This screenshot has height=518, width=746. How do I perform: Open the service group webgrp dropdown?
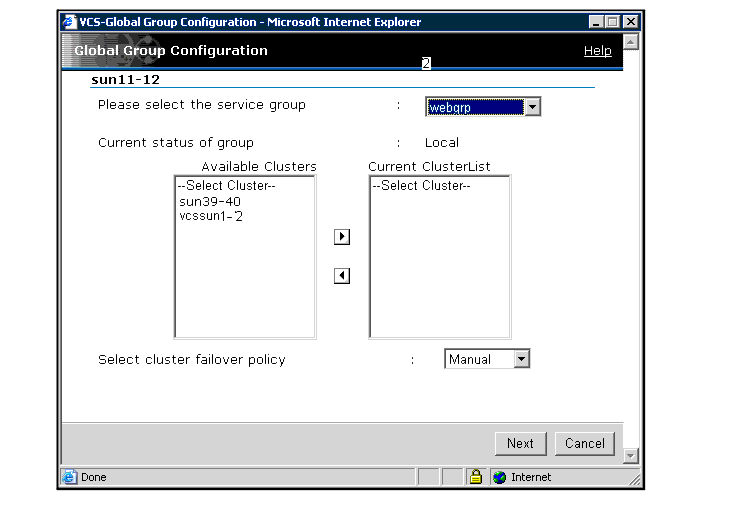pos(532,107)
